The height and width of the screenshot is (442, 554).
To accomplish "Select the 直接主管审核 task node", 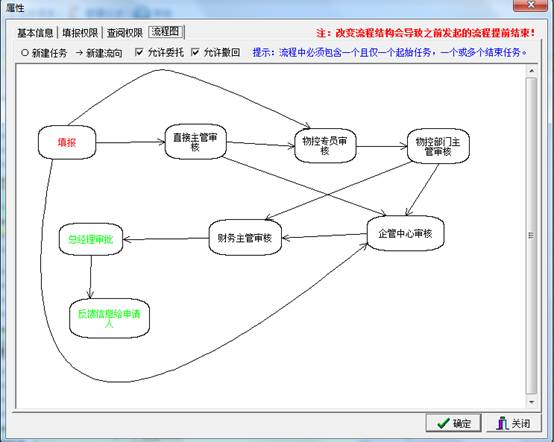I will point(195,141).
